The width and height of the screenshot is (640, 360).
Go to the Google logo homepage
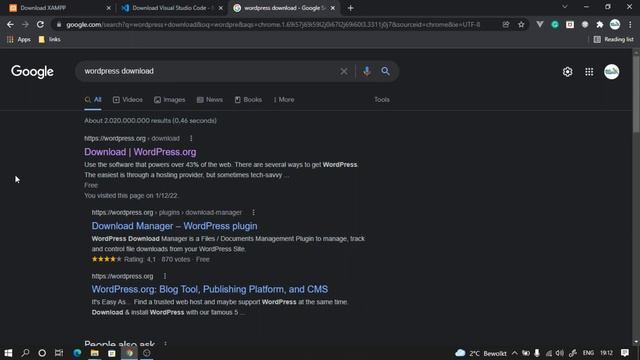coord(32,72)
